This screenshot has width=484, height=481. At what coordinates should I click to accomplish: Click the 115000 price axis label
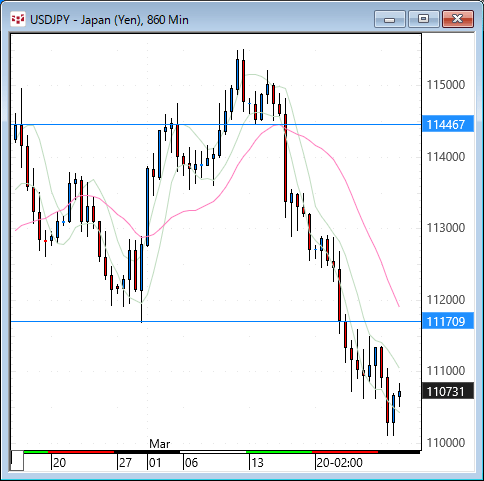[x=446, y=85]
